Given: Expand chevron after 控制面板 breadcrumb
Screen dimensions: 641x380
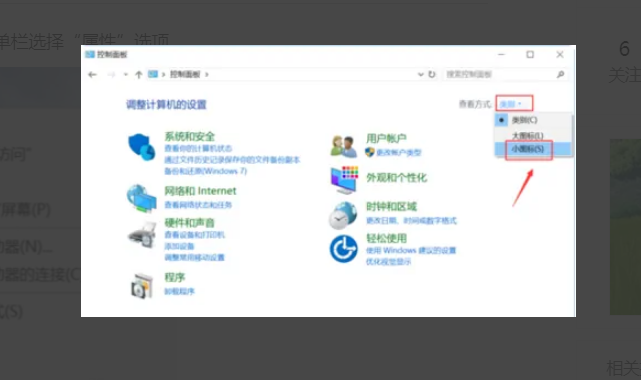Looking at the screenshot, I should 207,74.
